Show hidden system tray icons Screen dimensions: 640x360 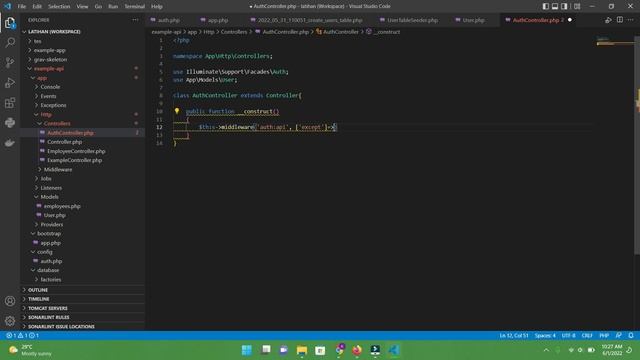546,350
